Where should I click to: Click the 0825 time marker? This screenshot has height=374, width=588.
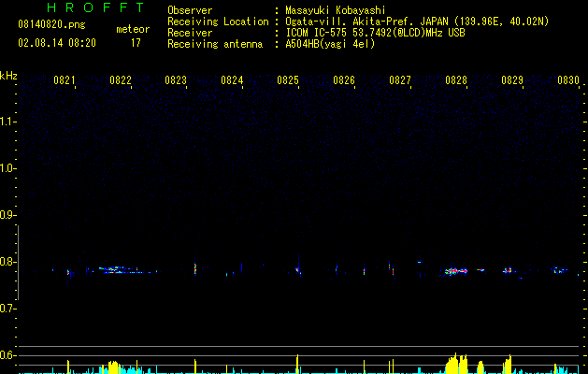tap(288, 80)
